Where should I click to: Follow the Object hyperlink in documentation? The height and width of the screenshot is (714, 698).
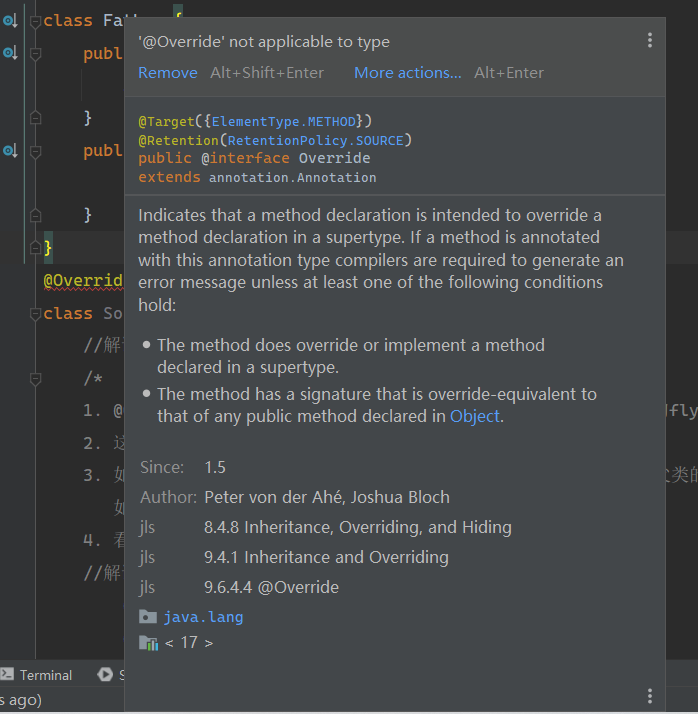click(x=475, y=416)
